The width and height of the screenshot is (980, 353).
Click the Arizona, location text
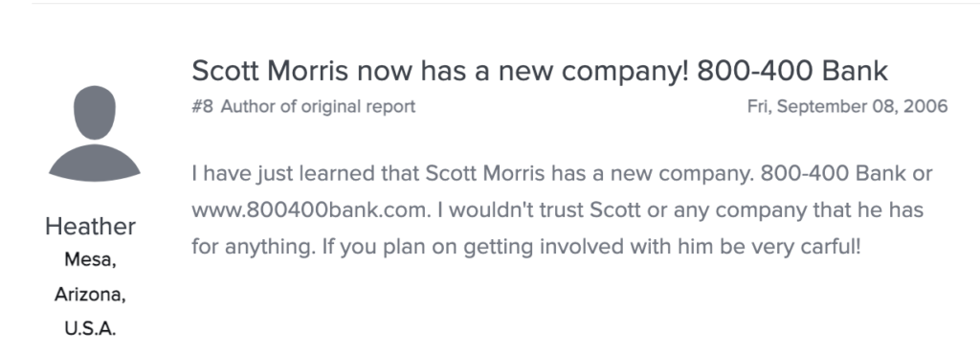pyautogui.click(x=90, y=295)
